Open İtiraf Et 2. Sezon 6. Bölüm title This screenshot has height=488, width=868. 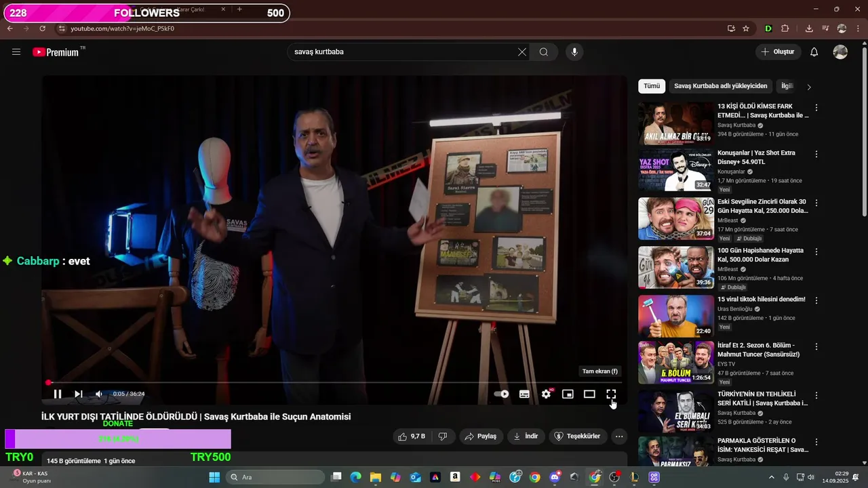point(758,350)
